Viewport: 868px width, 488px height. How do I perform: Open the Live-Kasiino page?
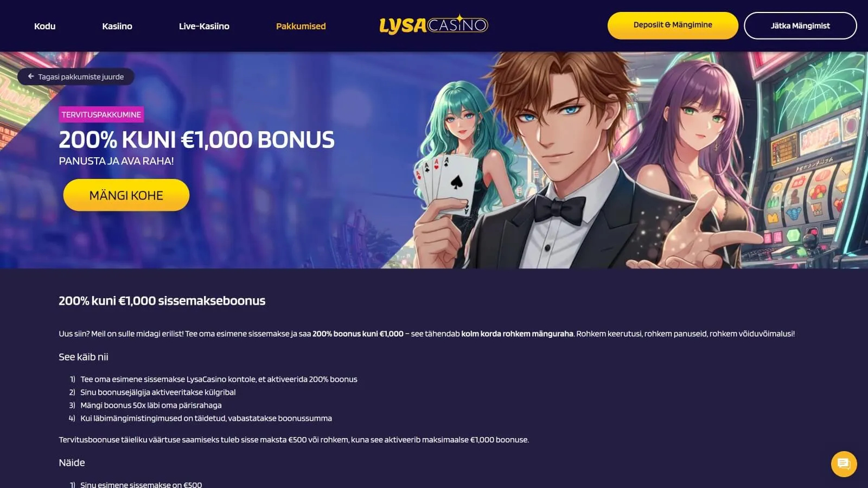[204, 26]
